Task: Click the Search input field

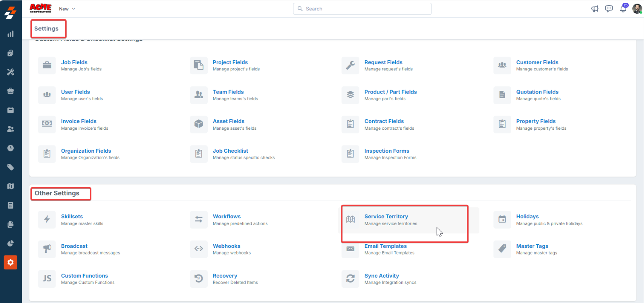Action: (x=362, y=9)
